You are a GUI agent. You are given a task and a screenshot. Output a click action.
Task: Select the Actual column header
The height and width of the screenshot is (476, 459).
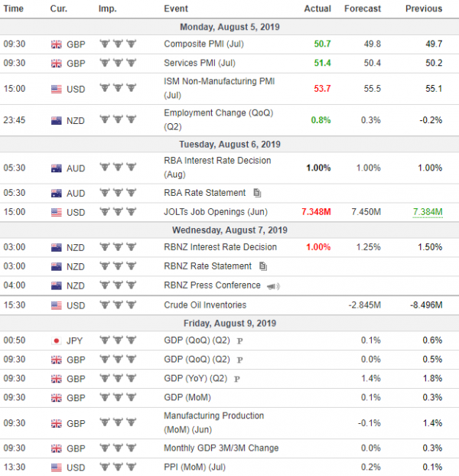(x=317, y=8)
